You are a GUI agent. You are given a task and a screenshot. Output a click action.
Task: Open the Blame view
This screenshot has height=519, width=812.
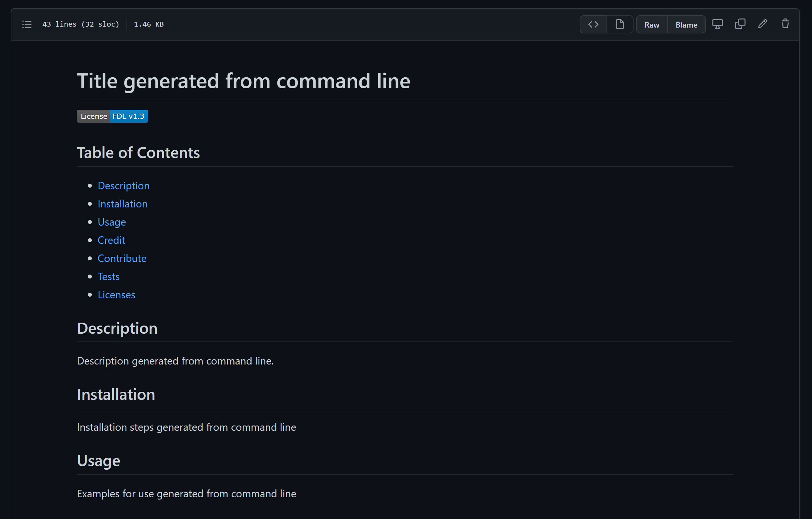(x=686, y=25)
